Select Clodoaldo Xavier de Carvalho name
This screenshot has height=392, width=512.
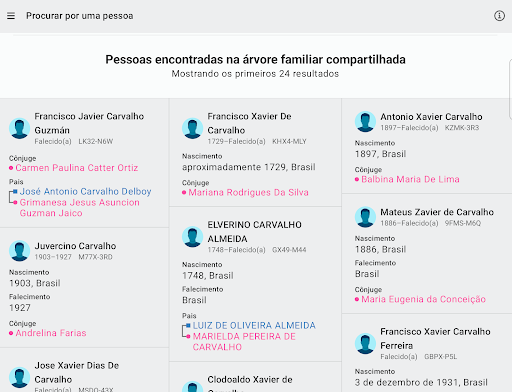click(x=250, y=384)
